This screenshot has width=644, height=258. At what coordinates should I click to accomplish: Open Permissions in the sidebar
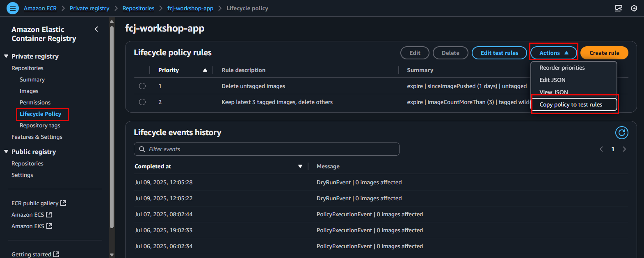point(35,102)
